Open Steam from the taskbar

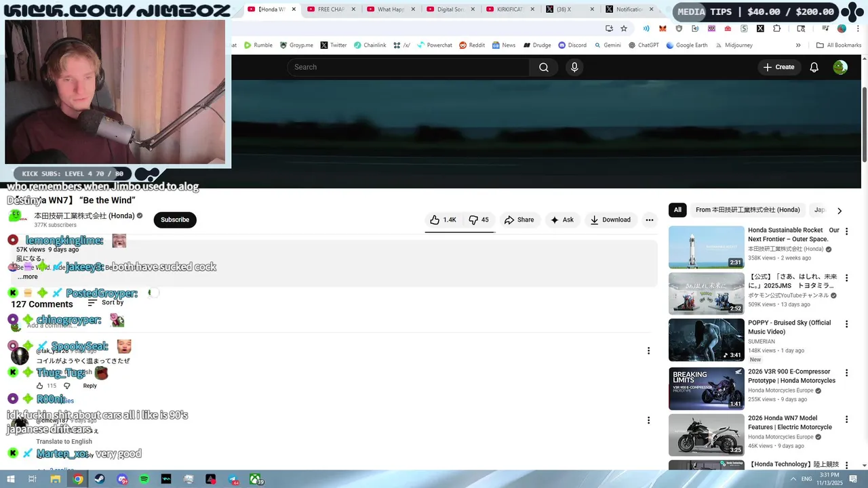(100, 479)
